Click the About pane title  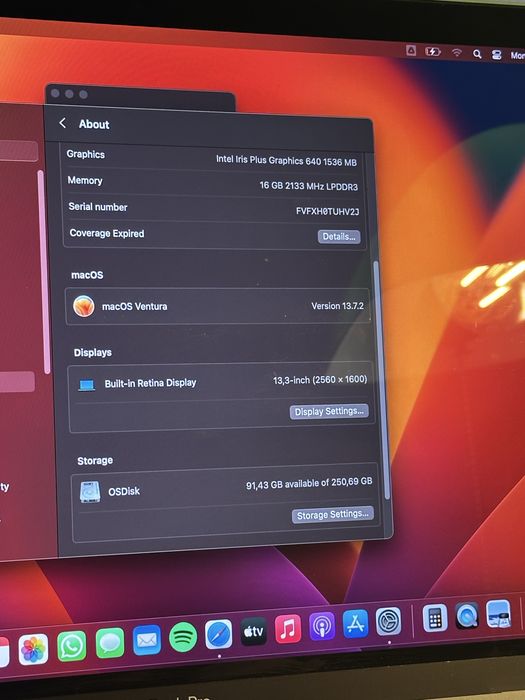94,124
